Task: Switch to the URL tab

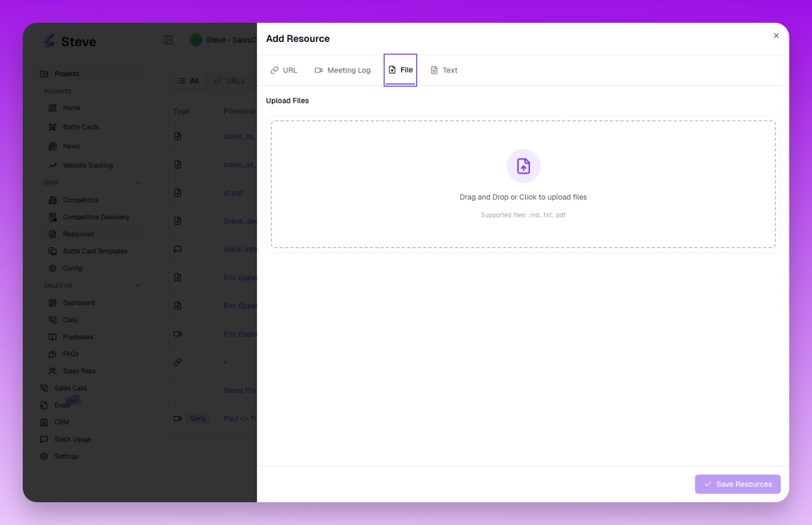Action: pyautogui.click(x=284, y=70)
